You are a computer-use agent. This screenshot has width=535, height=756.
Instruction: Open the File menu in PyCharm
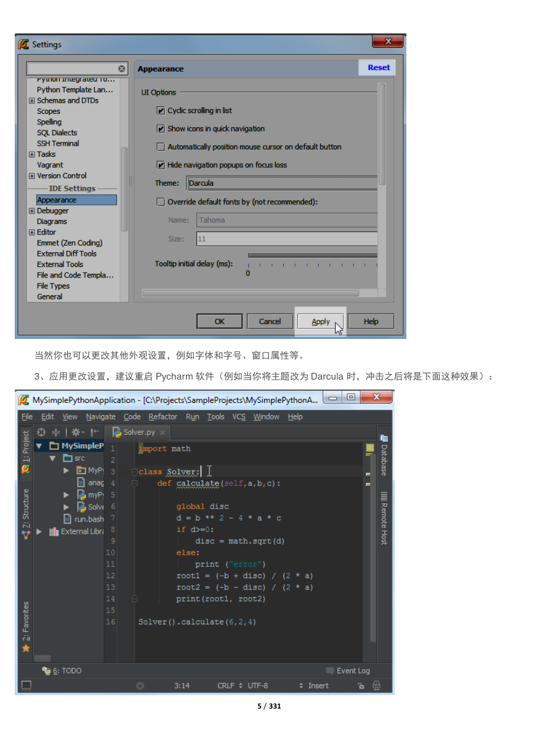[x=27, y=416]
